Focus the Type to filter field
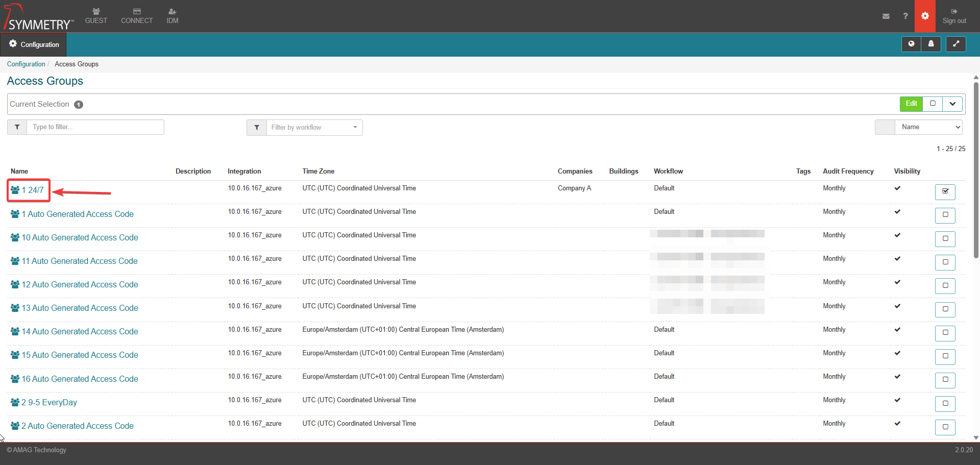Viewport: 980px width, 465px height. click(x=95, y=127)
